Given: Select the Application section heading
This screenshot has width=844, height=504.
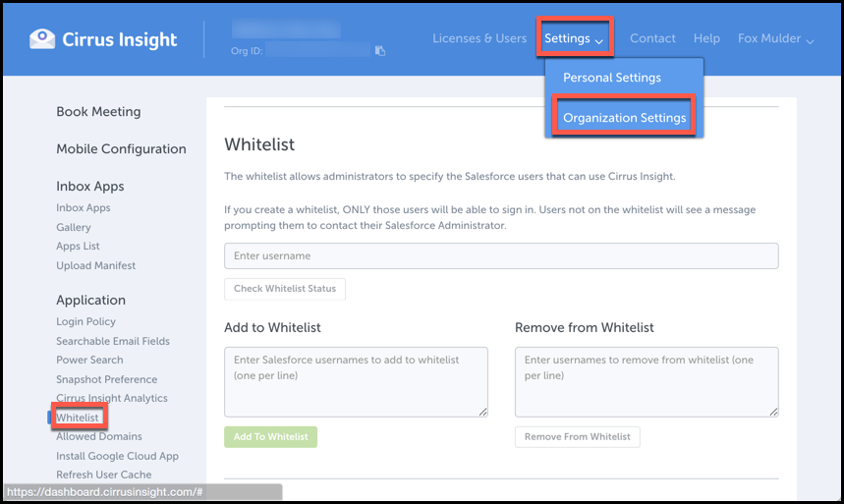Looking at the screenshot, I should 90,300.
